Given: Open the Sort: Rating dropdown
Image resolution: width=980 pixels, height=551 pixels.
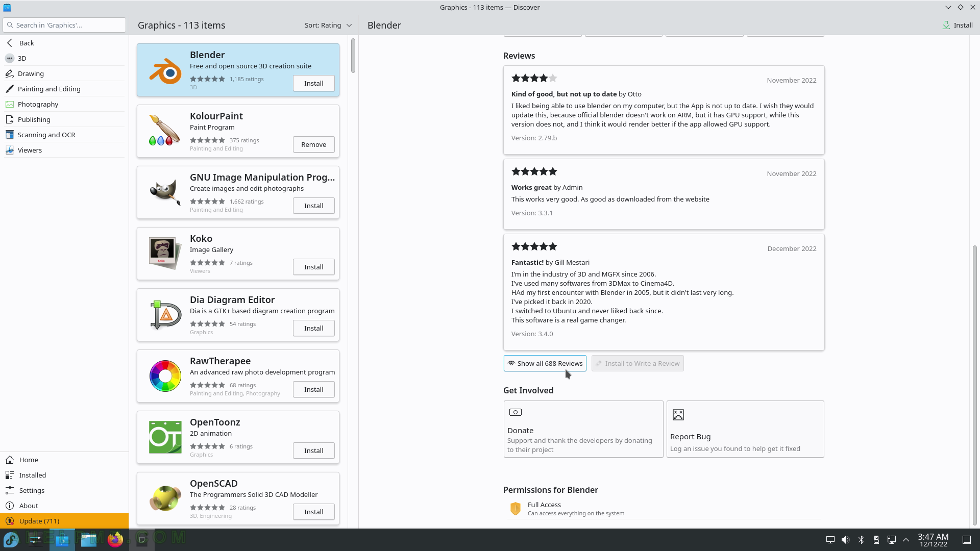Looking at the screenshot, I should pos(328,25).
